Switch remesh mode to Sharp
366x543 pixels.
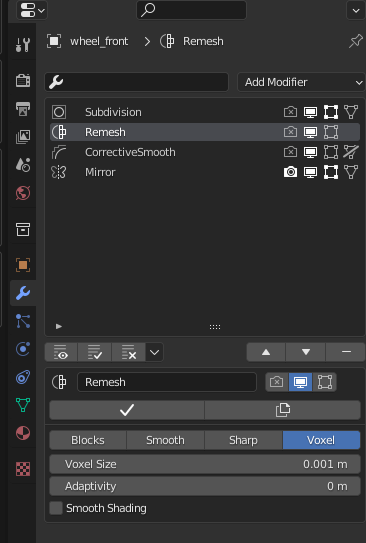pos(243,440)
